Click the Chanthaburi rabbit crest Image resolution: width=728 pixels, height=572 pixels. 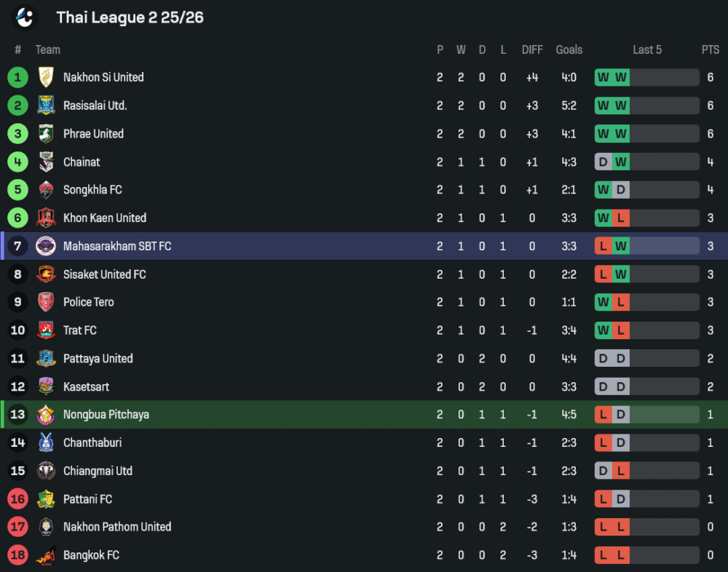(x=46, y=442)
